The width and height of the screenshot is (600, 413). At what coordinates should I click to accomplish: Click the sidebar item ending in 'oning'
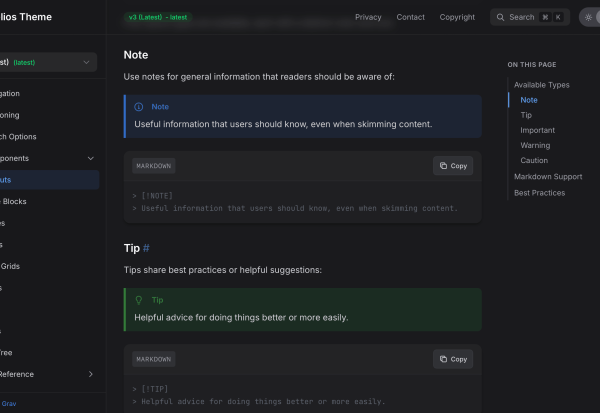[10, 115]
